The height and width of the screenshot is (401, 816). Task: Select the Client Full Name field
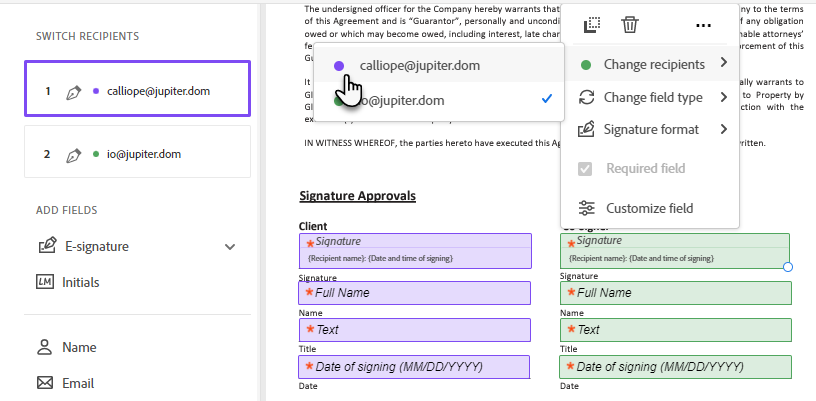(415, 293)
